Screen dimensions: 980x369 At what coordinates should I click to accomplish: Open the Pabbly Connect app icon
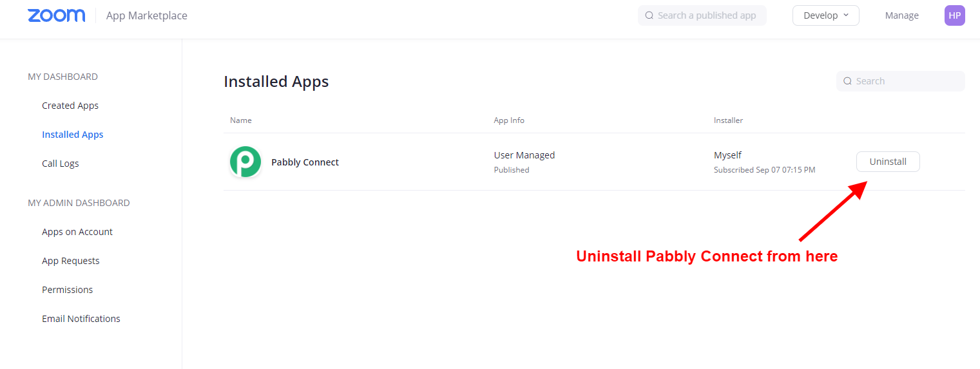[245, 162]
